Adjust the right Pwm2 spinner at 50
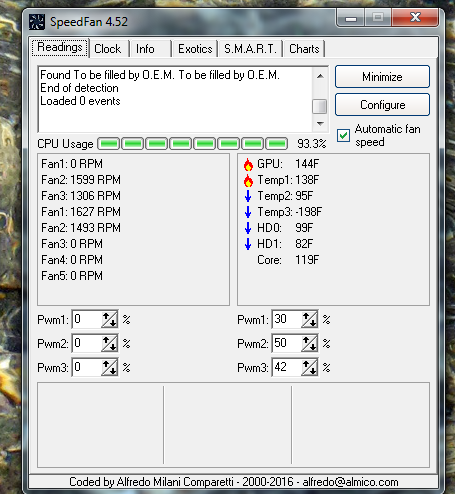The height and width of the screenshot is (494, 455). 309,343
